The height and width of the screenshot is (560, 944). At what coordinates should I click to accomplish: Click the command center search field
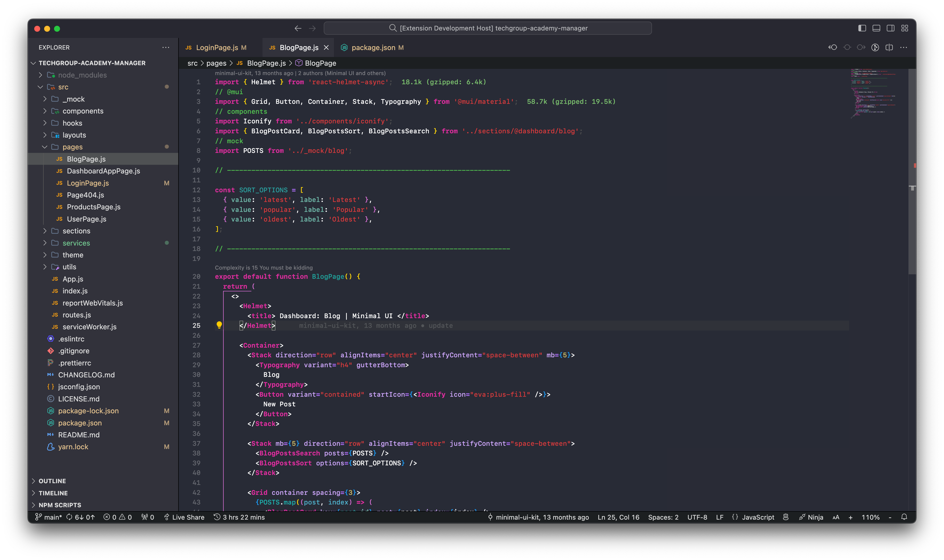[x=487, y=28]
